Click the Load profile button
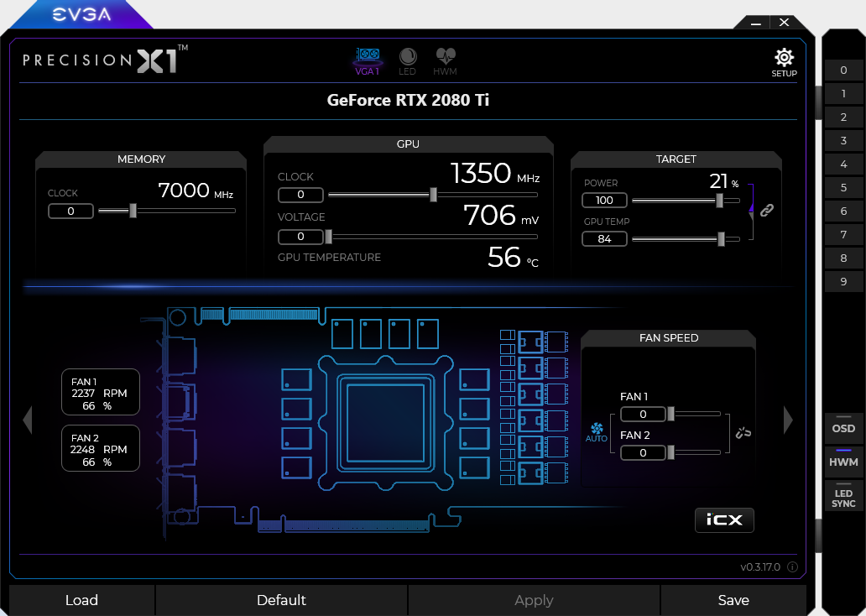The image size is (866, 616). pos(81,600)
